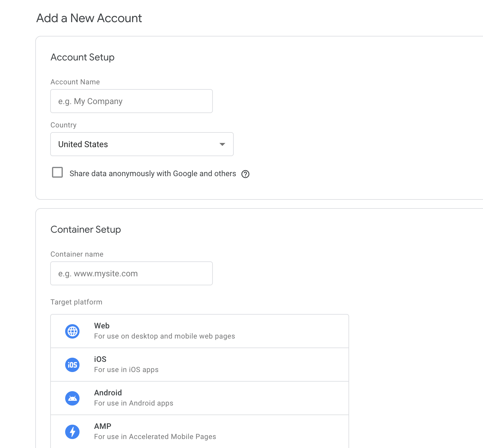Select iOS for use in iOS apps

[199, 365]
